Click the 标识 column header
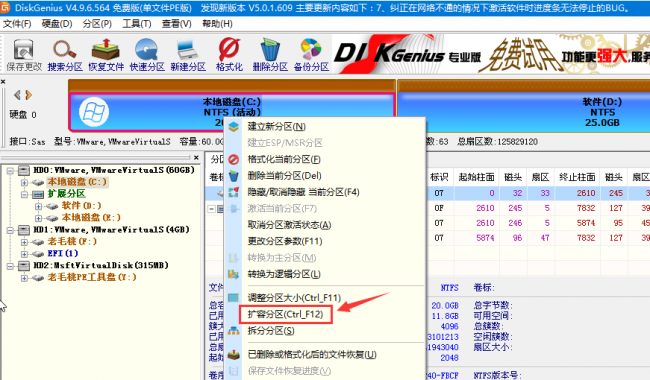The height and width of the screenshot is (380, 650). tap(439, 177)
